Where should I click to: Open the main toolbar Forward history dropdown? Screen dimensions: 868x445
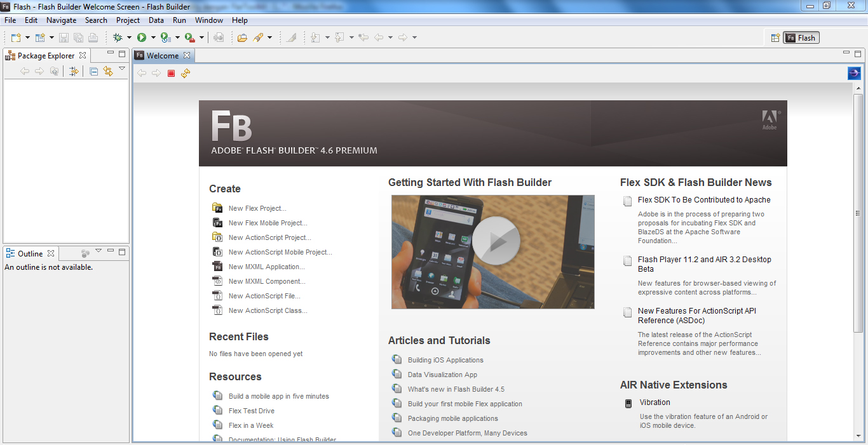tap(414, 38)
